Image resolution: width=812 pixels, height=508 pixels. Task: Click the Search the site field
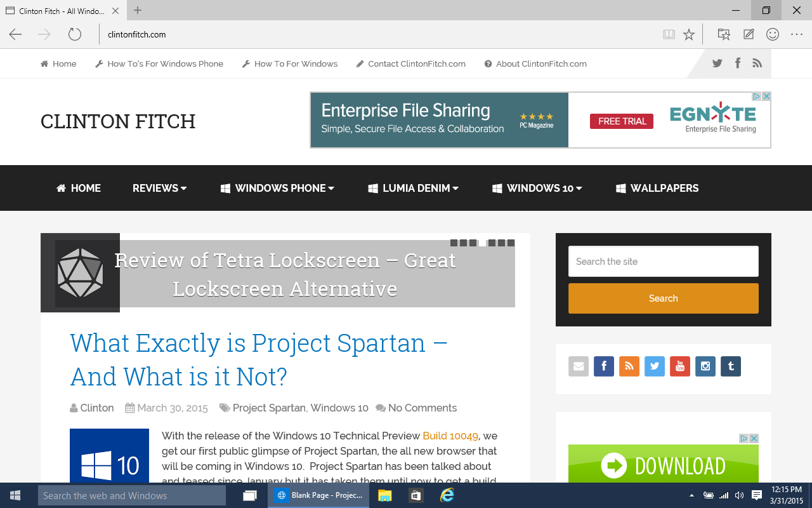[664, 262]
